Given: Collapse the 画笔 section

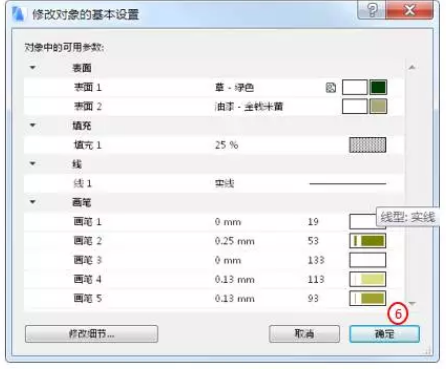Looking at the screenshot, I should 33,202.
